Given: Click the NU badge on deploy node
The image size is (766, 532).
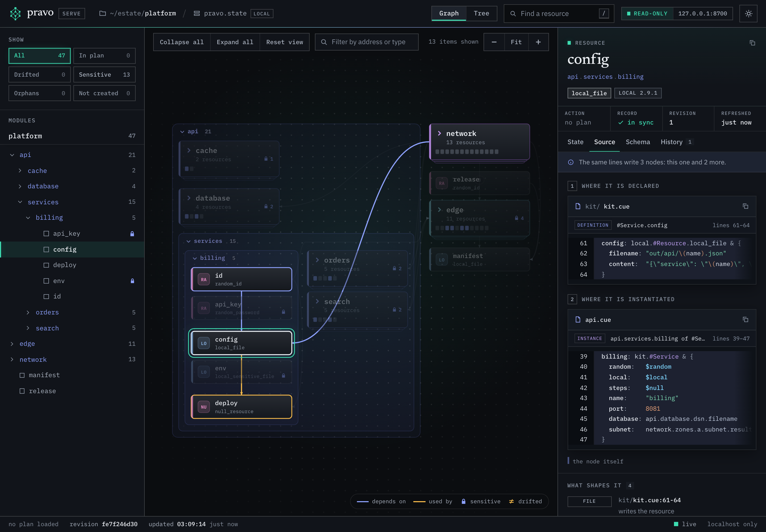Looking at the screenshot, I should (204, 407).
